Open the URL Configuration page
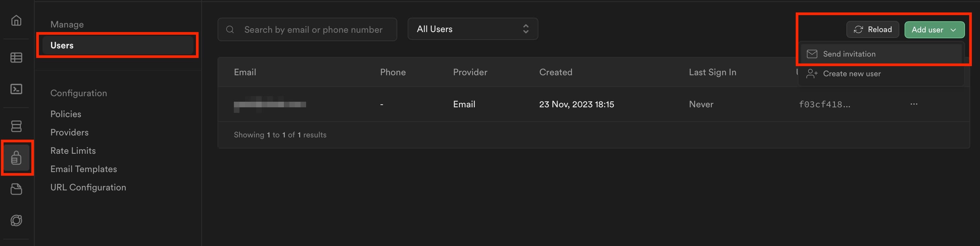The width and height of the screenshot is (980, 246). [x=88, y=187]
